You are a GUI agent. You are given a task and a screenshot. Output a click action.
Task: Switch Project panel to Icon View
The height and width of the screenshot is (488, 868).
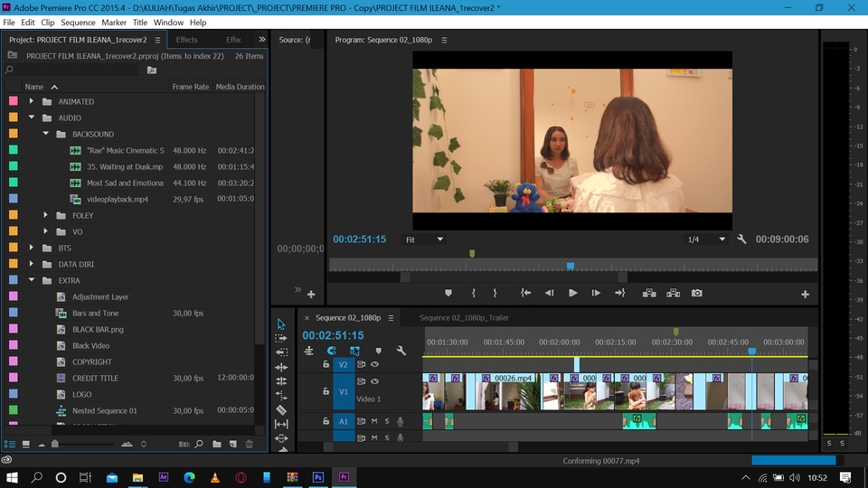tap(26, 444)
